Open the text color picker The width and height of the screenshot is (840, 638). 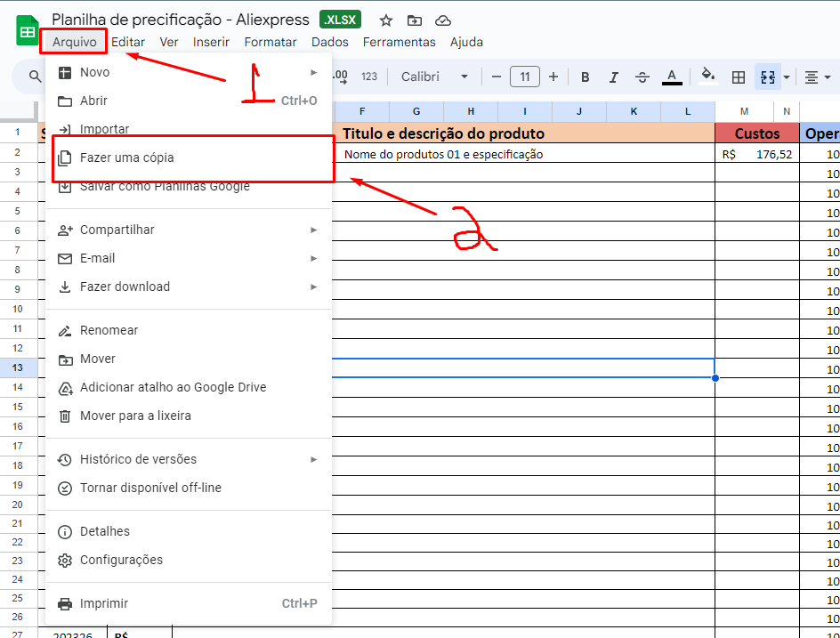click(672, 77)
